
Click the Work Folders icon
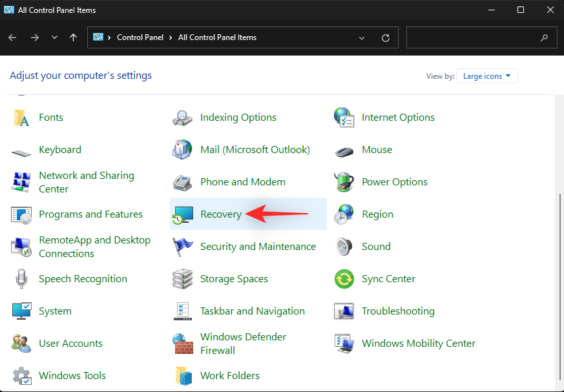pos(183,376)
